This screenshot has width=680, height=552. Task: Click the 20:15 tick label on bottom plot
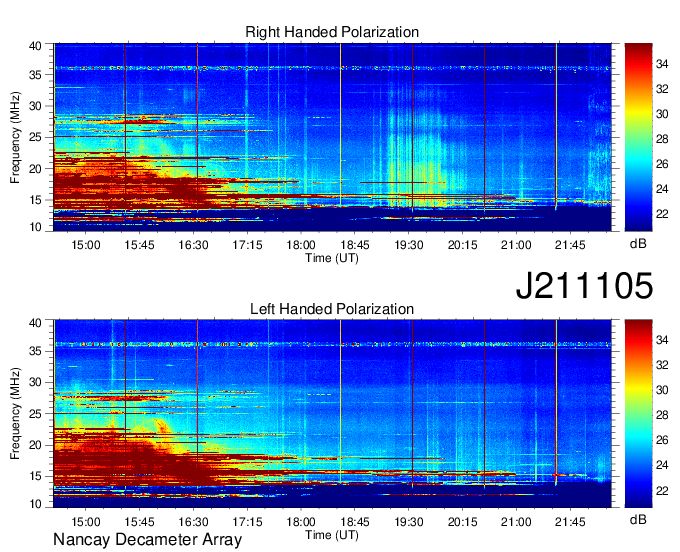pyautogui.click(x=462, y=522)
